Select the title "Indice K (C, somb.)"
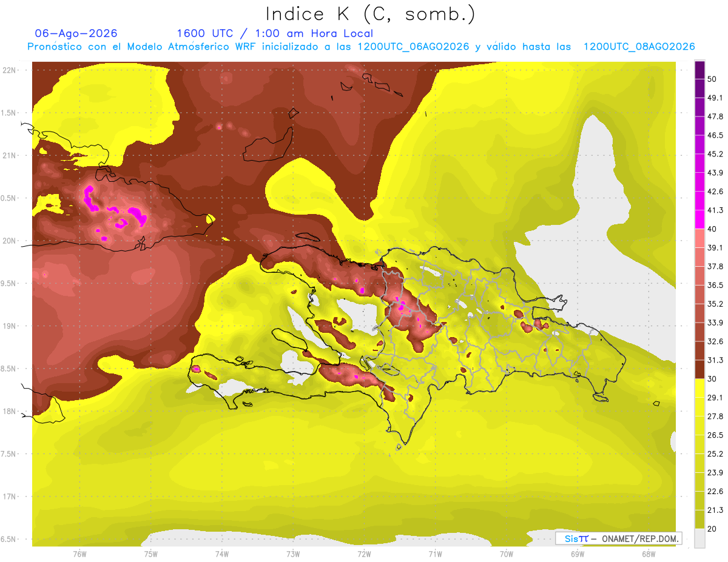Viewport: 728px width, 562px height. [370, 13]
